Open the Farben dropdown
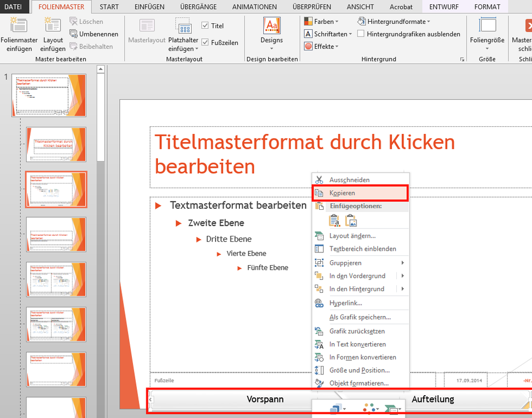The width and height of the screenshot is (532, 418). coord(323,21)
